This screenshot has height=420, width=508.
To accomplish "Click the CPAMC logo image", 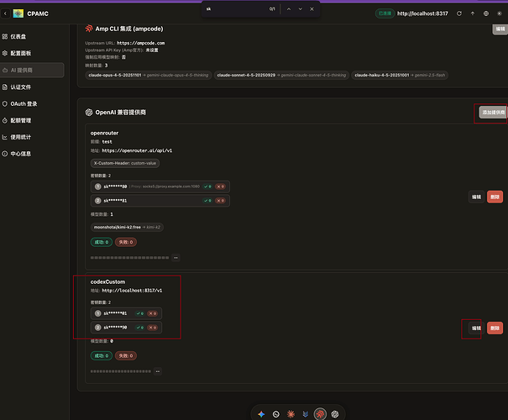I will point(18,13).
